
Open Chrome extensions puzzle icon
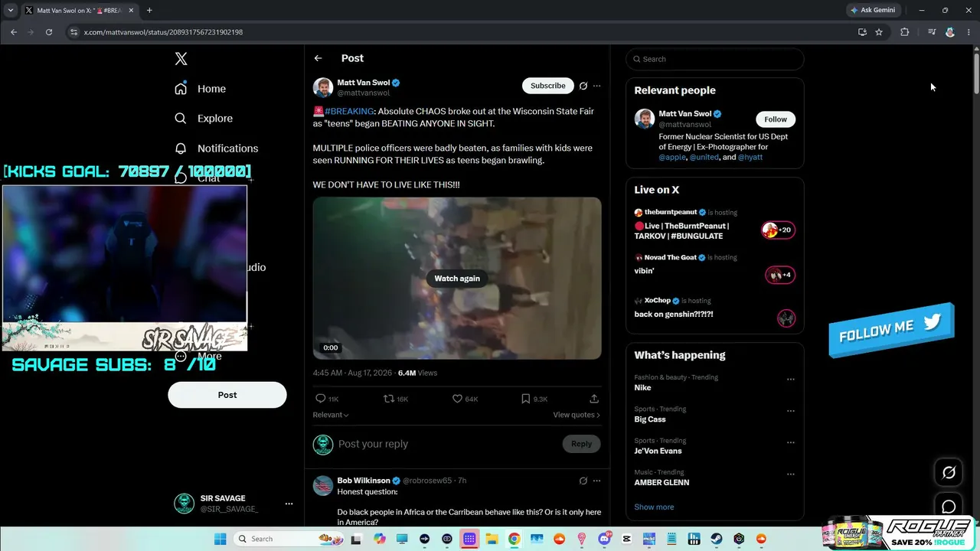(x=904, y=32)
